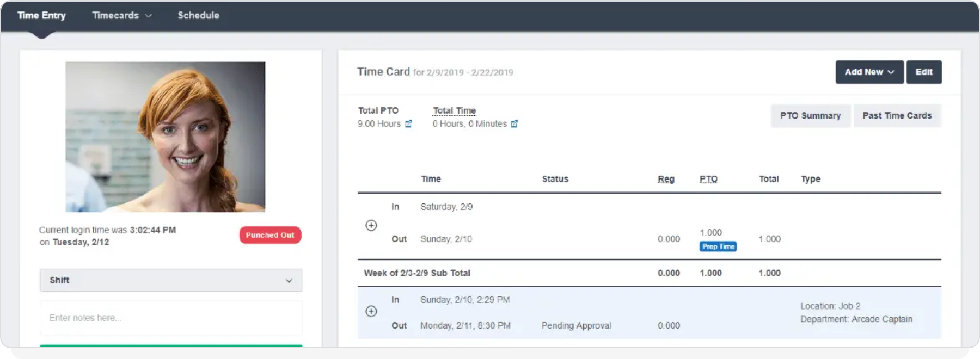980x359 pixels.
Task: Click the PTO column header
Action: [x=708, y=179]
